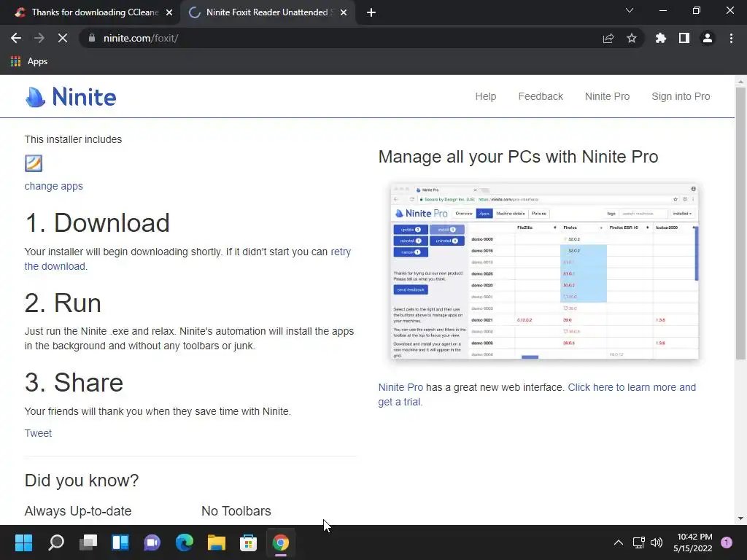This screenshot has width=747, height=560.
Task: Click the forward navigation arrow
Action: [39, 38]
